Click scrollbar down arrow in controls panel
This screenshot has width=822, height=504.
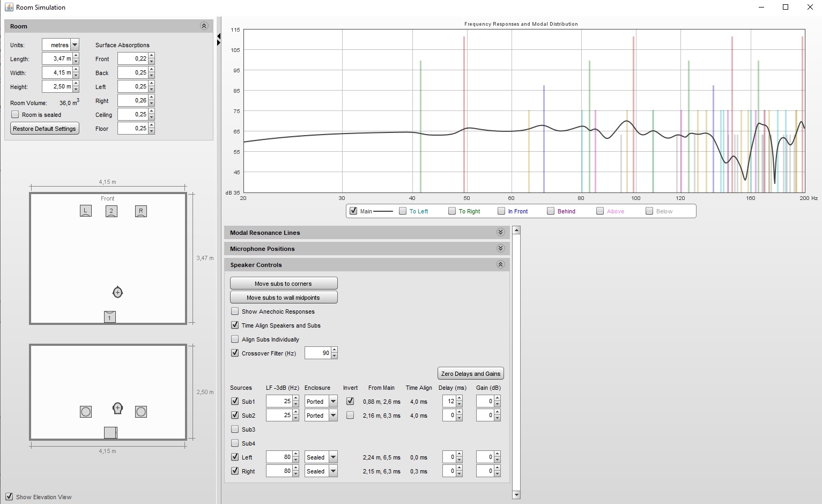pyautogui.click(x=516, y=495)
